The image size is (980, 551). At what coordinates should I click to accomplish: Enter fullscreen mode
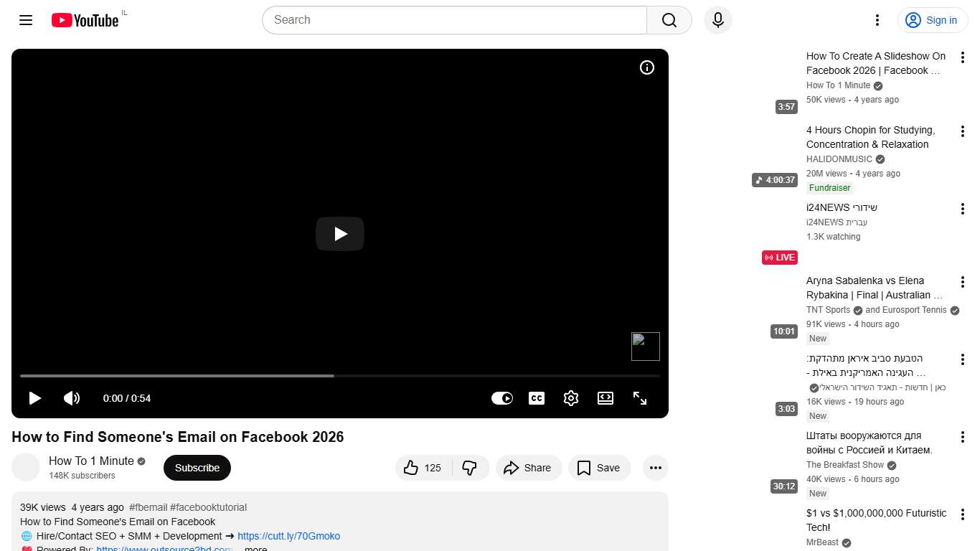[639, 397]
